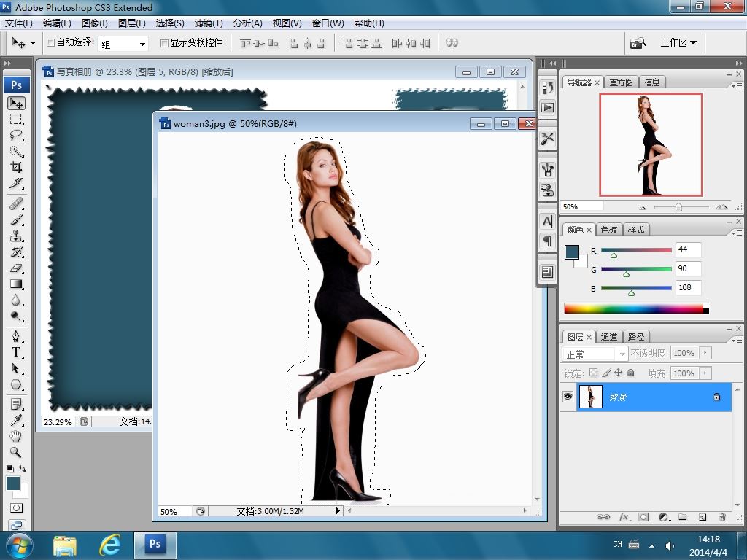Create a new layer from Layers panel
The width and height of the screenshot is (747, 560).
click(x=702, y=517)
